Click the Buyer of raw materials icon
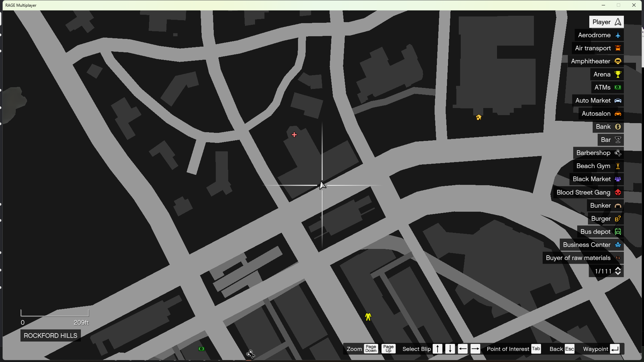Screen dimensions: 644x362 tap(618, 258)
